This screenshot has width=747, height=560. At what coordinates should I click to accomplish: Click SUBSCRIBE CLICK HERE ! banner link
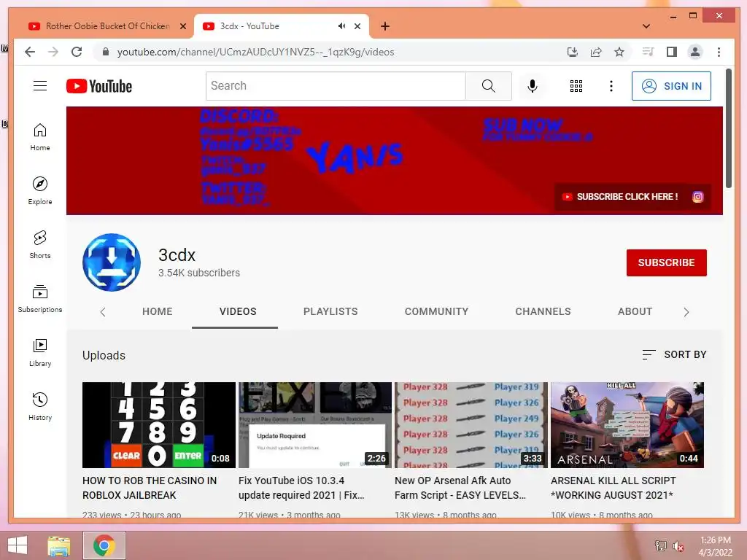click(x=621, y=197)
